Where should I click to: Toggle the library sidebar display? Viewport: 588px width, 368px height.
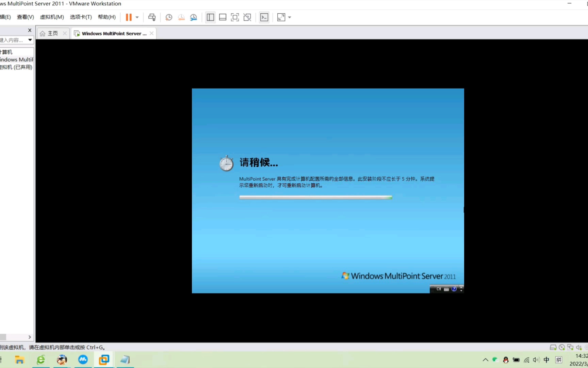[210, 17]
